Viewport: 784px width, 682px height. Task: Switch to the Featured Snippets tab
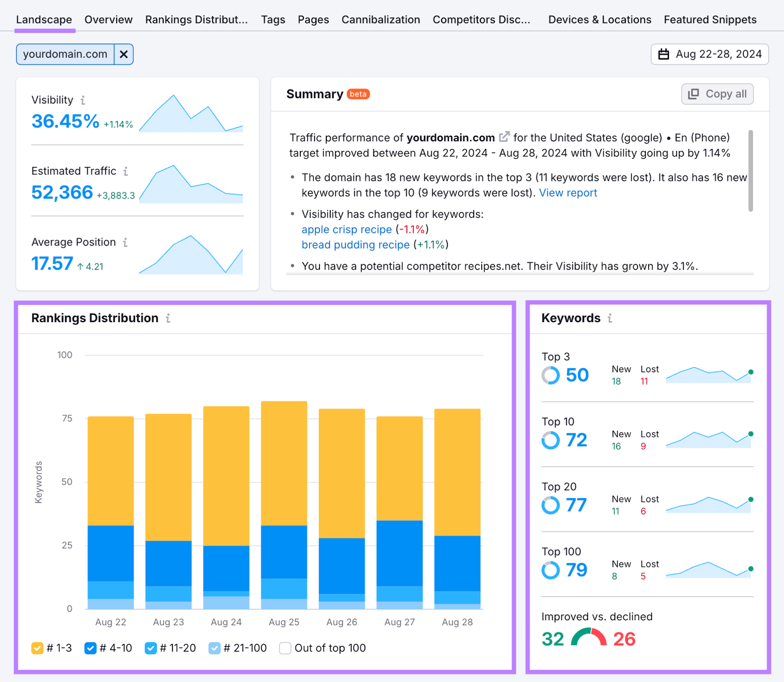[x=710, y=20]
